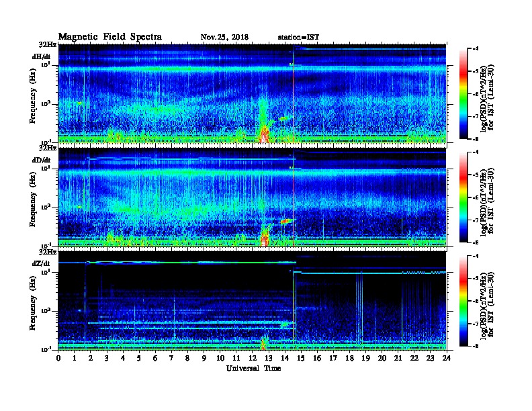Click the hour 15 tick label
Viewport: 532px width, 411px height.
pyautogui.click(x=301, y=359)
